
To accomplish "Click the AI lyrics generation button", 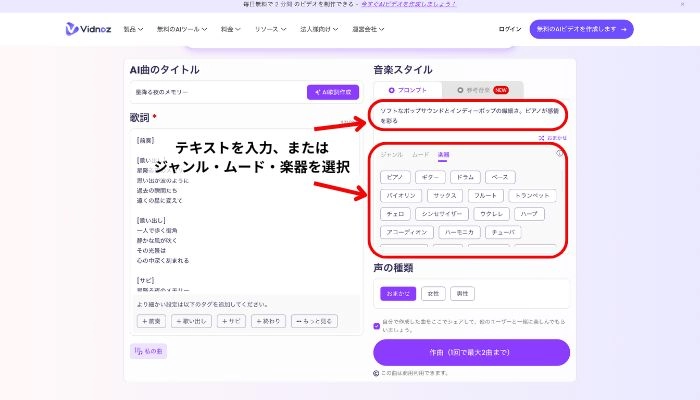I will [x=333, y=92].
